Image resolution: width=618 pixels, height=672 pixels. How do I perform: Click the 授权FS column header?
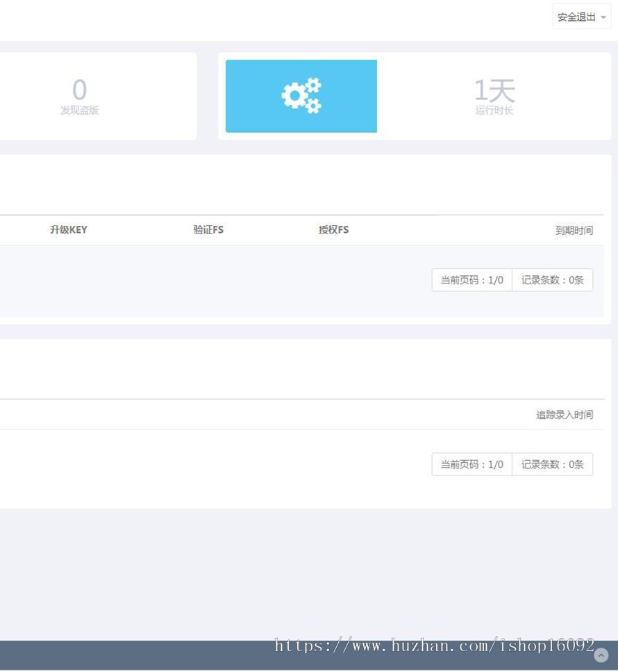(x=333, y=230)
